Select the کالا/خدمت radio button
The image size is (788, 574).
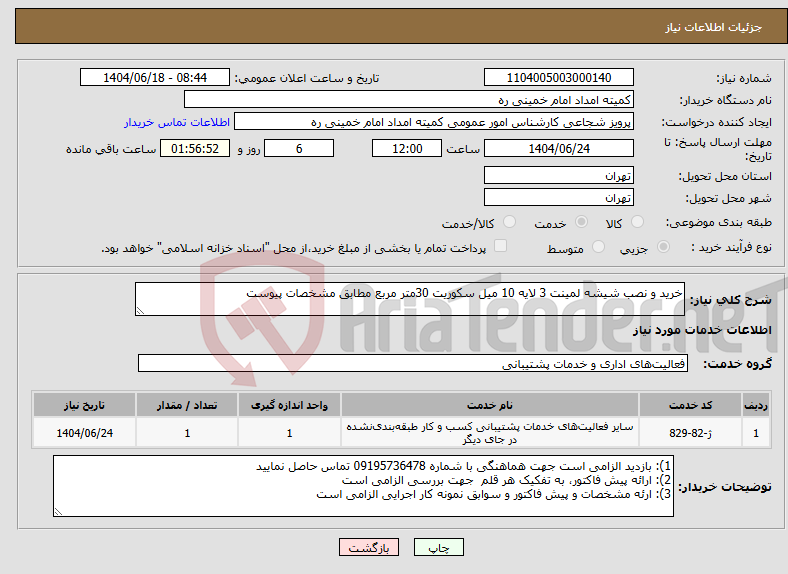coord(510,222)
